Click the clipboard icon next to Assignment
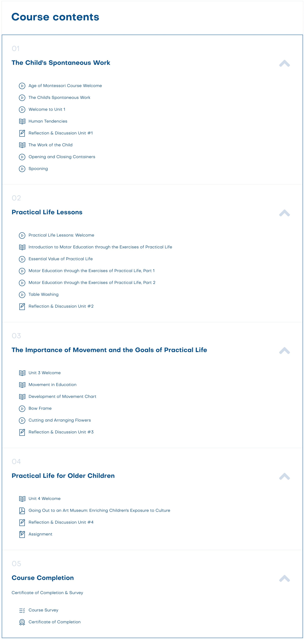 point(22,534)
